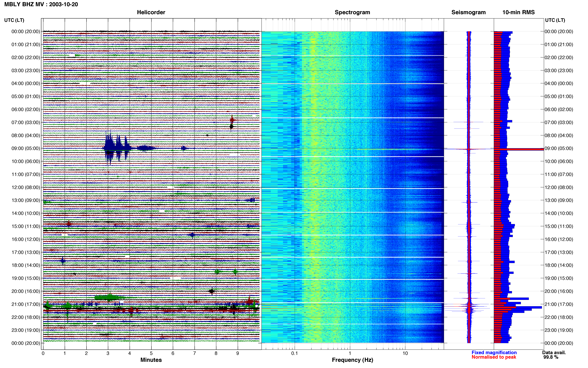The height and width of the screenshot is (368, 588).
Task: Click the 'Minutes' x-axis label
Action: (x=151, y=360)
